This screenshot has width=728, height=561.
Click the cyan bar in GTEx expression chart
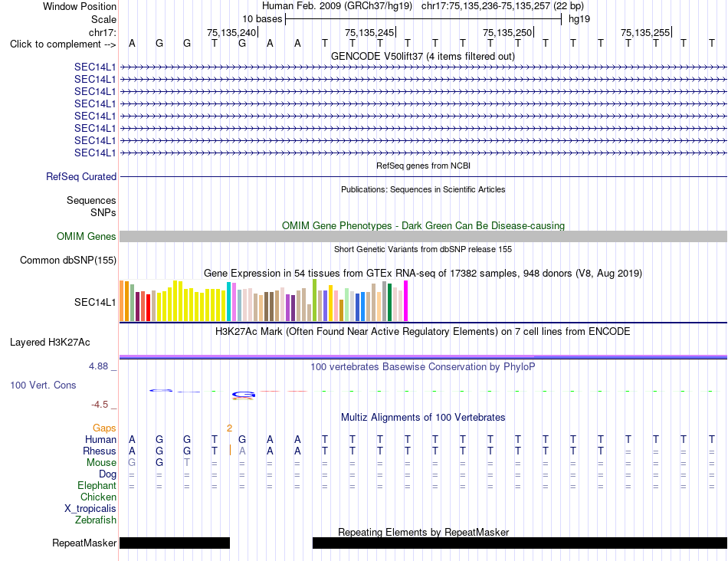coord(228,301)
